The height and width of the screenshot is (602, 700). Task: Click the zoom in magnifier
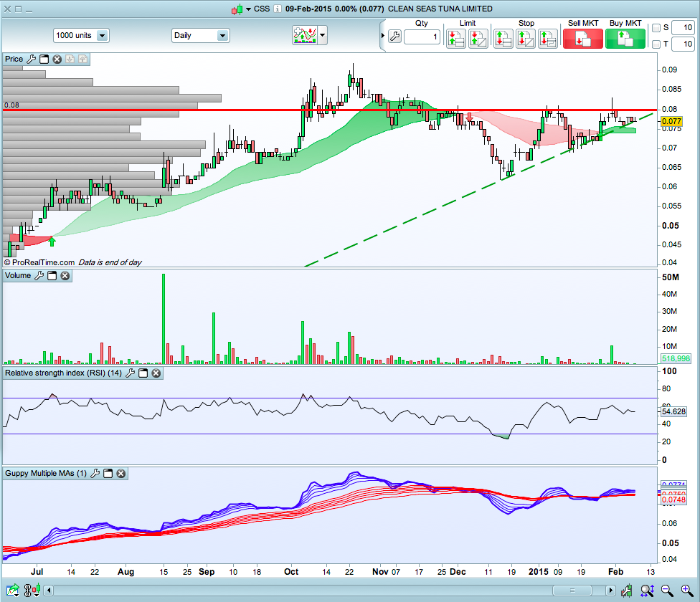tap(686, 591)
